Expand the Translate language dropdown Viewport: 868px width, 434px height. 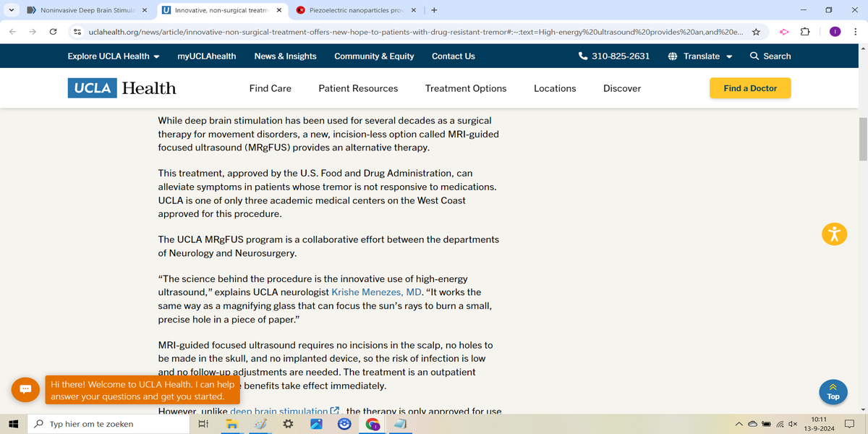point(700,56)
